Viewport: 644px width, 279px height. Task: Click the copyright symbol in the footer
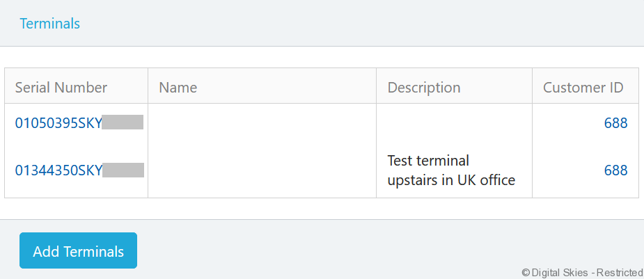[526, 271]
